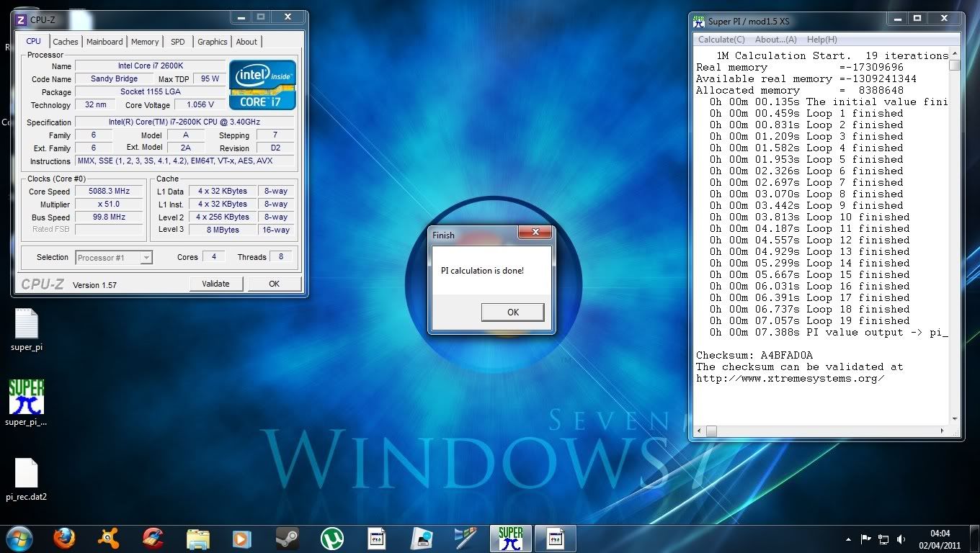Click the Intel Core i7 logo badge

coord(262,85)
